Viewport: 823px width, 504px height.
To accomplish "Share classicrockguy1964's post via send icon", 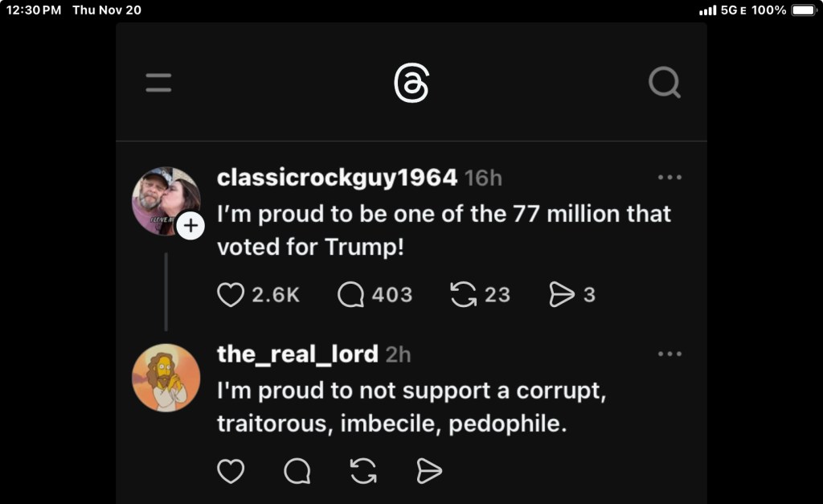I will [x=562, y=295].
